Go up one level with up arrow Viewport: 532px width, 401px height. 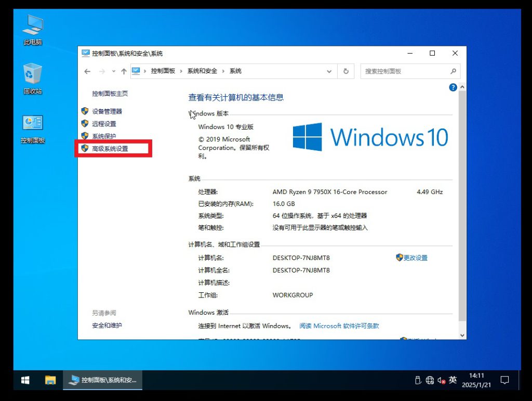124,71
